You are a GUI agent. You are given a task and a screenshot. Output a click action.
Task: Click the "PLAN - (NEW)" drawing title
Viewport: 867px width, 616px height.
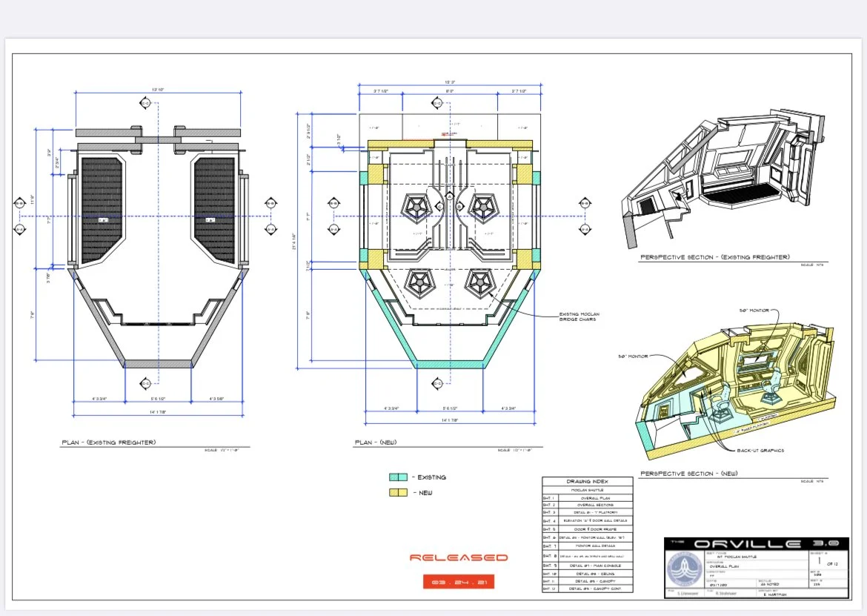tap(376, 443)
